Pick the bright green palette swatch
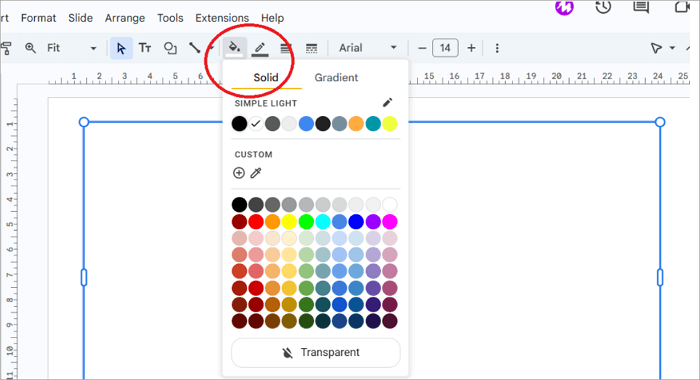This screenshot has height=380, width=700. 306,221
